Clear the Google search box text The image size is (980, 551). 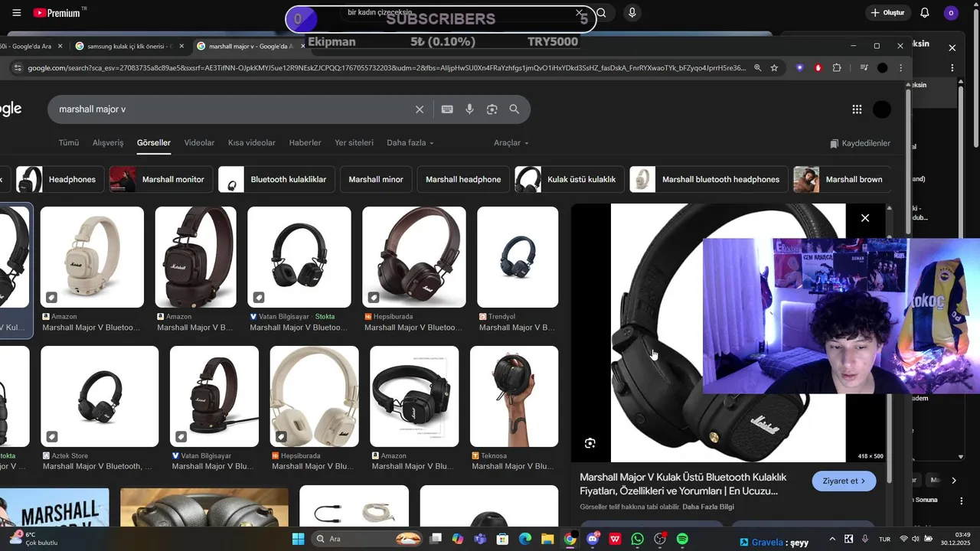click(x=420, y=109)
